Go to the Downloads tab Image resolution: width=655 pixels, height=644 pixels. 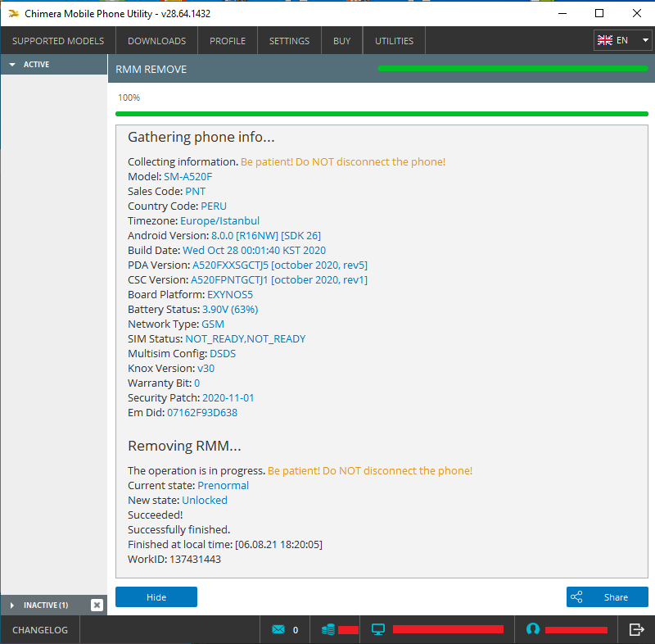tap(156, 41)
